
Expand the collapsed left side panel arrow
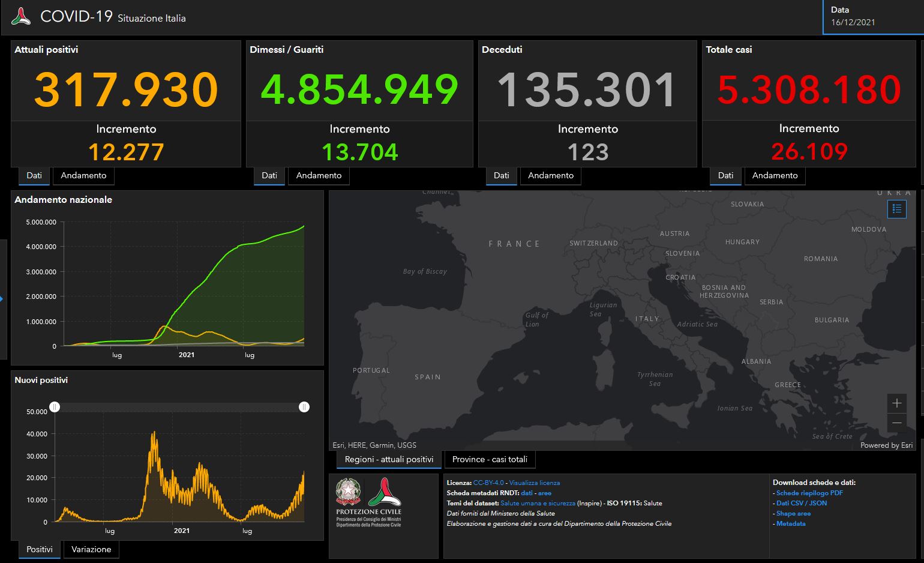tap(2, 298)
